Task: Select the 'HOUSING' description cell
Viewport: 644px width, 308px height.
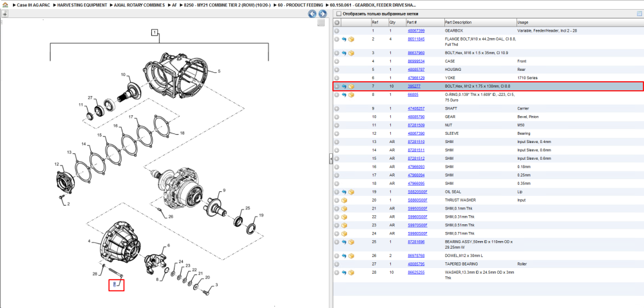Action: (x=453, y=70)
